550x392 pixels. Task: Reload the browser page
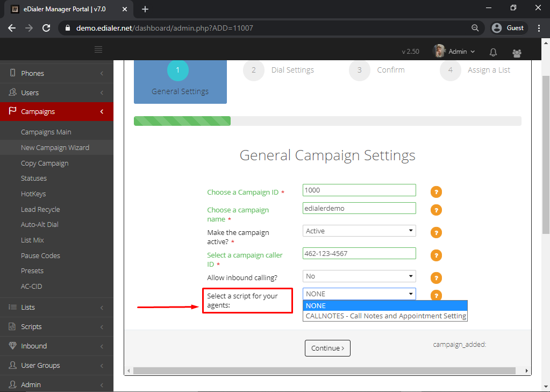pyautogui.click(x=46, y=28)
